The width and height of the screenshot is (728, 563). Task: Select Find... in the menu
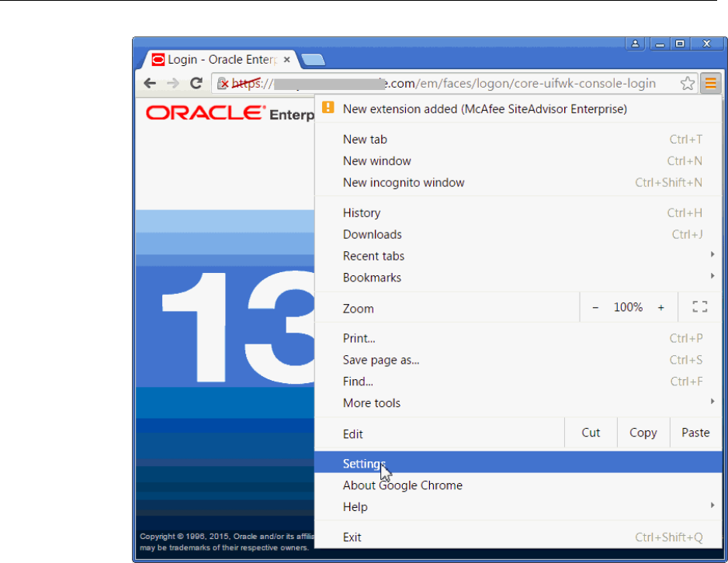[x=518, y=382]
